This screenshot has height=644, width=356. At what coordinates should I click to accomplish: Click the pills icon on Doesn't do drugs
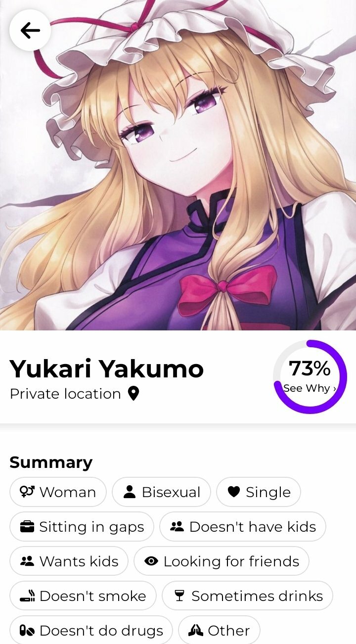click(27, 631)
